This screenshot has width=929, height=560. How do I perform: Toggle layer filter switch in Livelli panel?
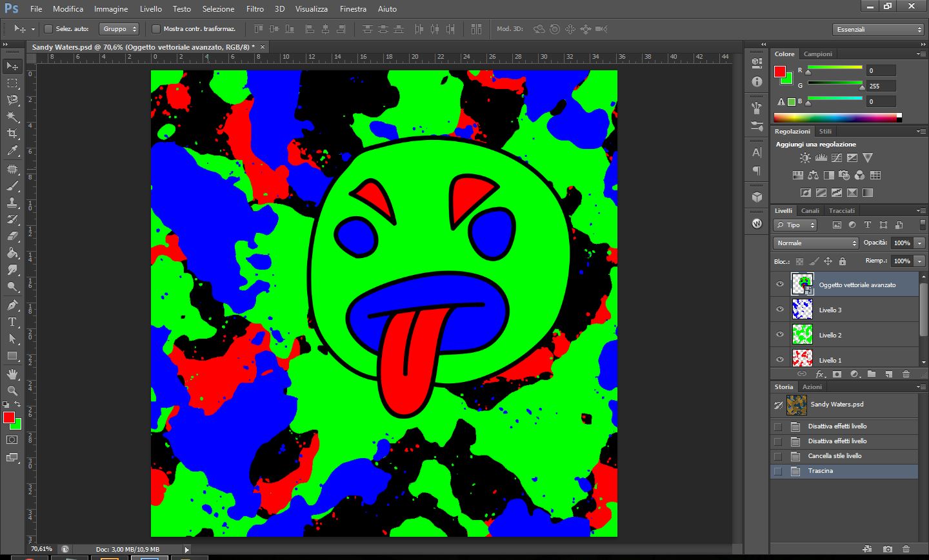point(923,225)
